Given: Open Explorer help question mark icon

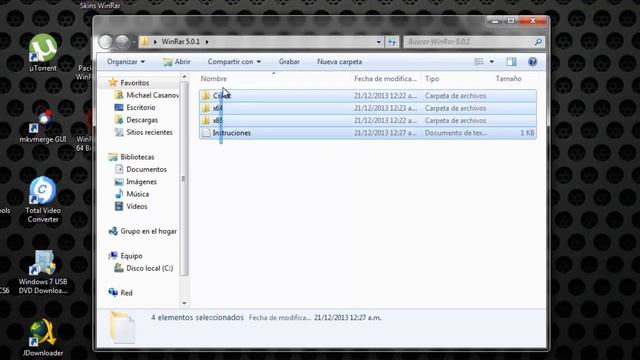Looking at the screenshot, I should [532, 62].
